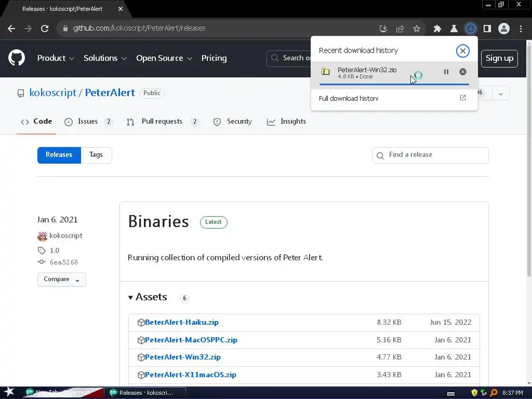Screen dimensions: 532x399
Task: Click the download progress bar
Action: [x=394, y=84]
